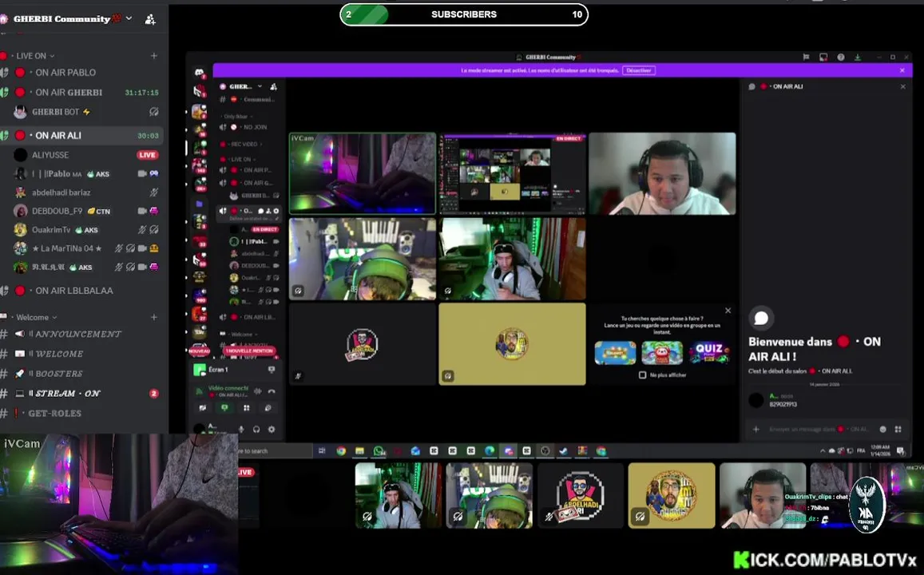Open the purple server folder icon
Viewport: 924px width, 575px height.
199,204
